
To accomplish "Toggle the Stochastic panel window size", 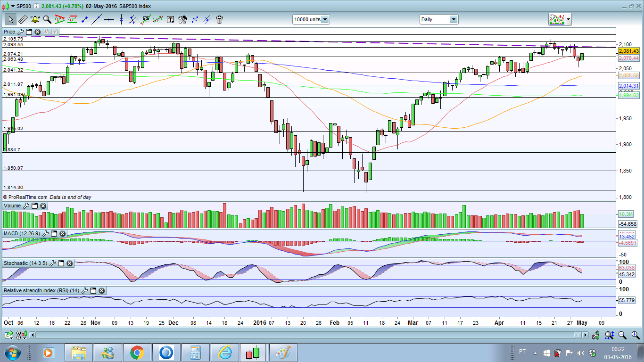I will tap(61, 263).
